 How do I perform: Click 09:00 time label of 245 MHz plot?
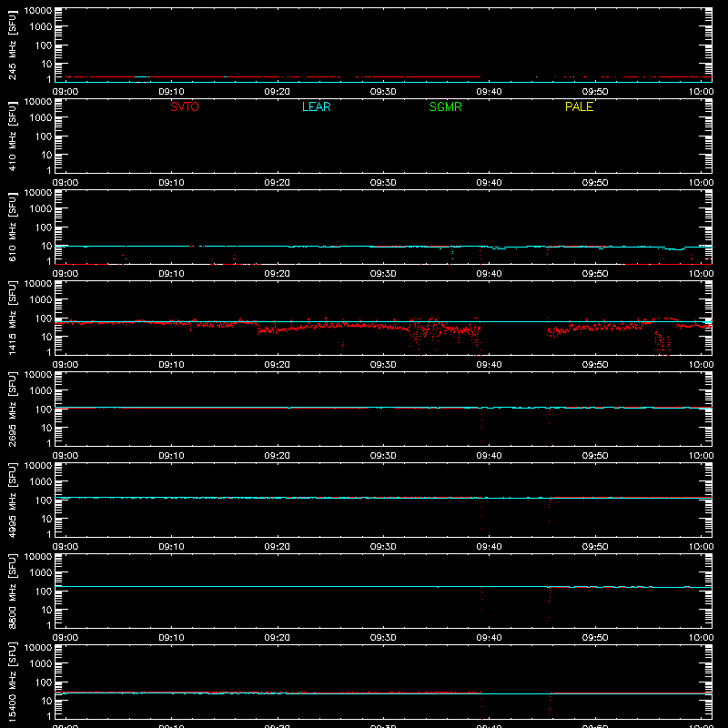[66, 92]
